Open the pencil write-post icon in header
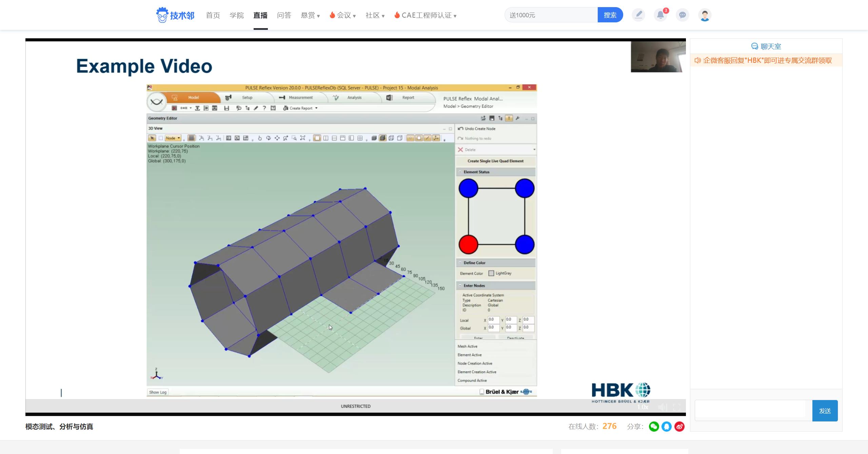868x454 pixels. (x=638, y=15)
